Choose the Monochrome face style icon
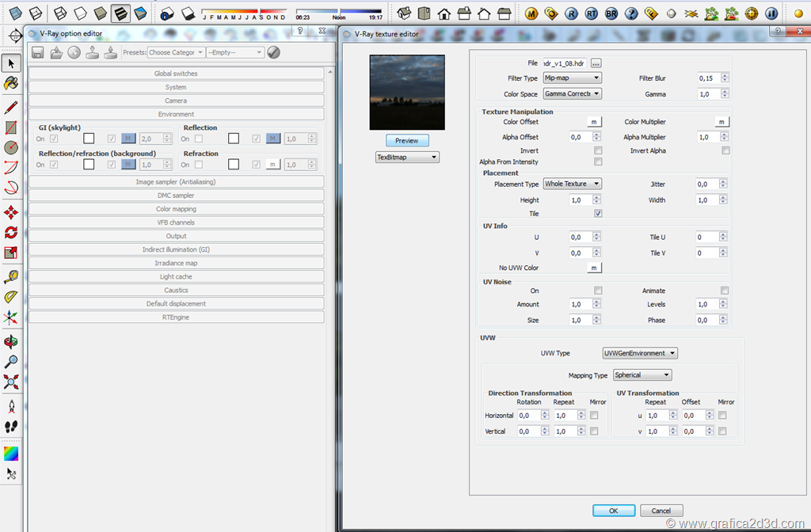 [x=140, y=13]
